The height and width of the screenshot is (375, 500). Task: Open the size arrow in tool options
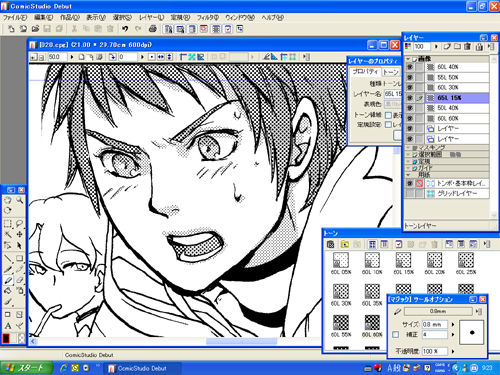point(453,324)
